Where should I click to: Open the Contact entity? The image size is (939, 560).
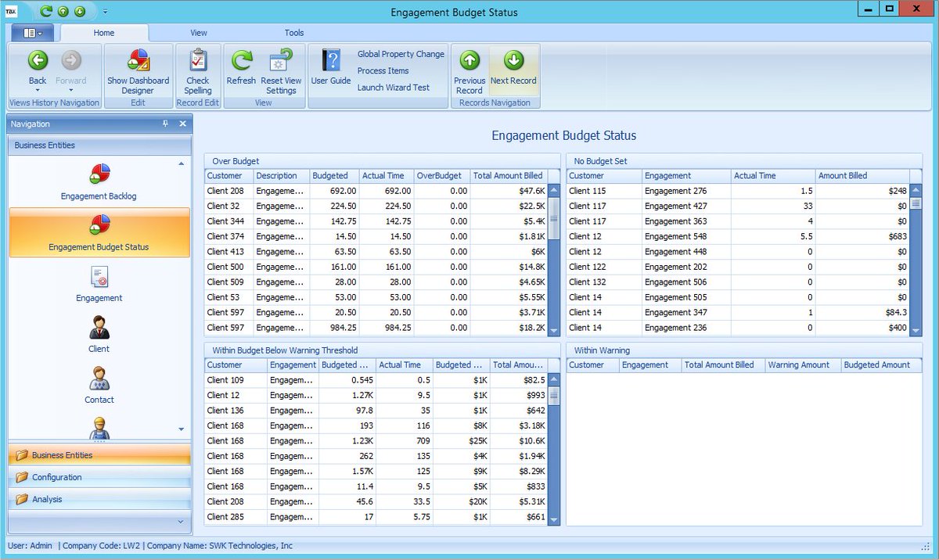[99, 385]
